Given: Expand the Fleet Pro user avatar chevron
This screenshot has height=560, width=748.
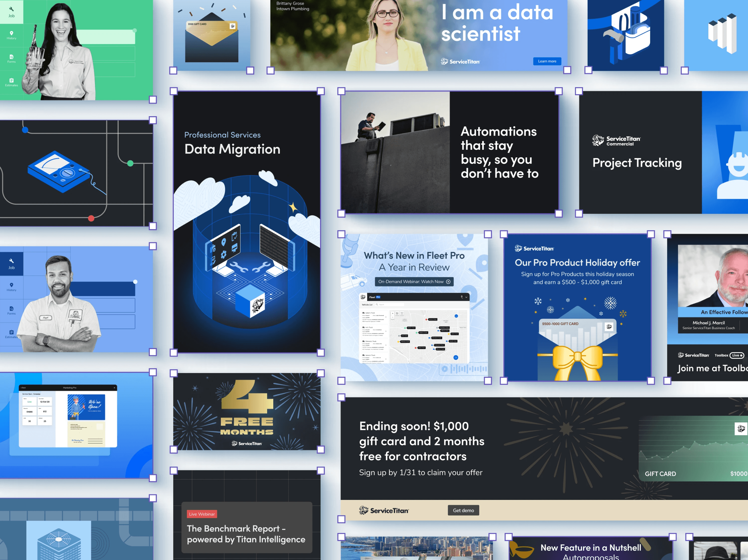Looking at the screenshot, I should (x=466, y=297).
